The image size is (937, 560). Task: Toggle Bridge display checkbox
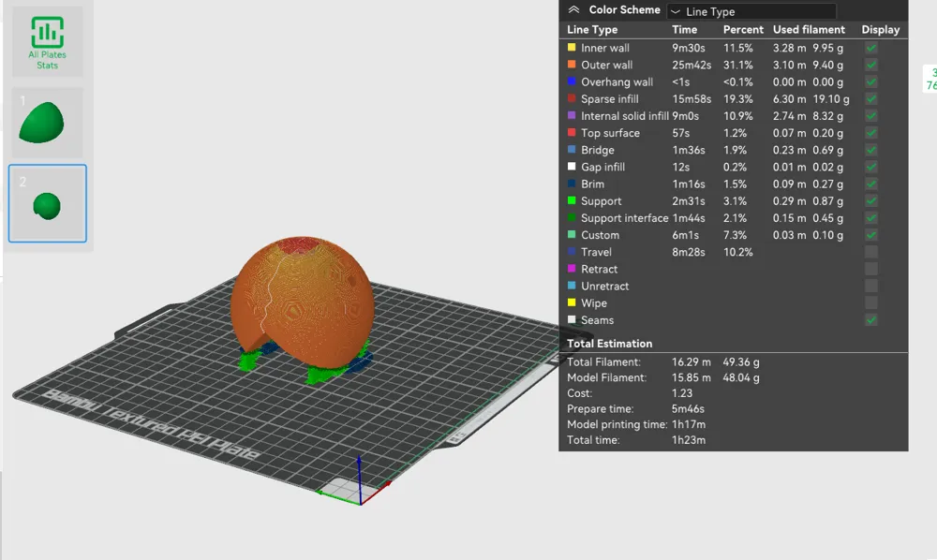point(871,150)
